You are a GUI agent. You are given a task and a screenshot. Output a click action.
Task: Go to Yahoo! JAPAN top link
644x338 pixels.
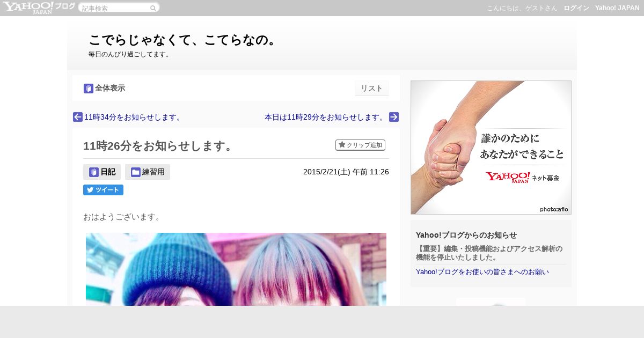[x=617, y=8]
